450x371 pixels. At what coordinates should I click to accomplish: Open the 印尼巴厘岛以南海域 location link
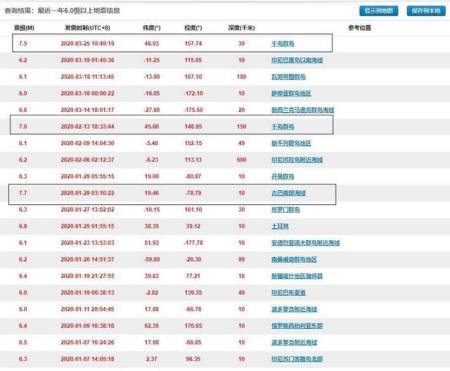[297, 60]
